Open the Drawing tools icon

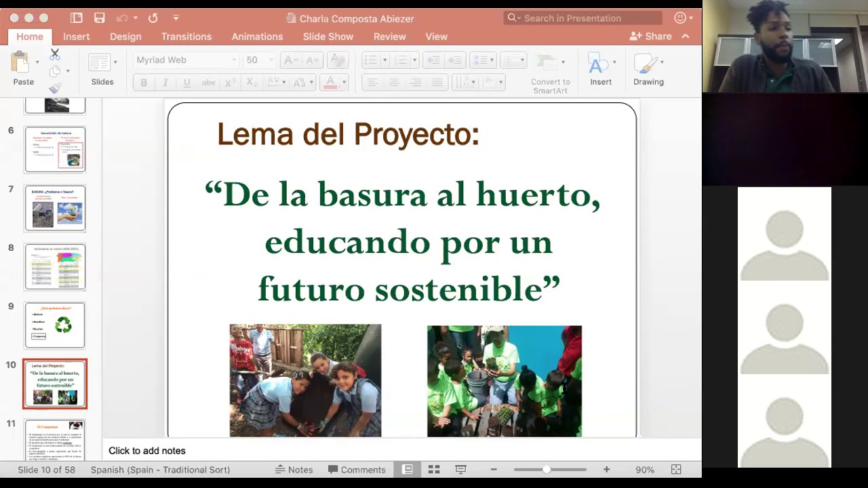645,64
